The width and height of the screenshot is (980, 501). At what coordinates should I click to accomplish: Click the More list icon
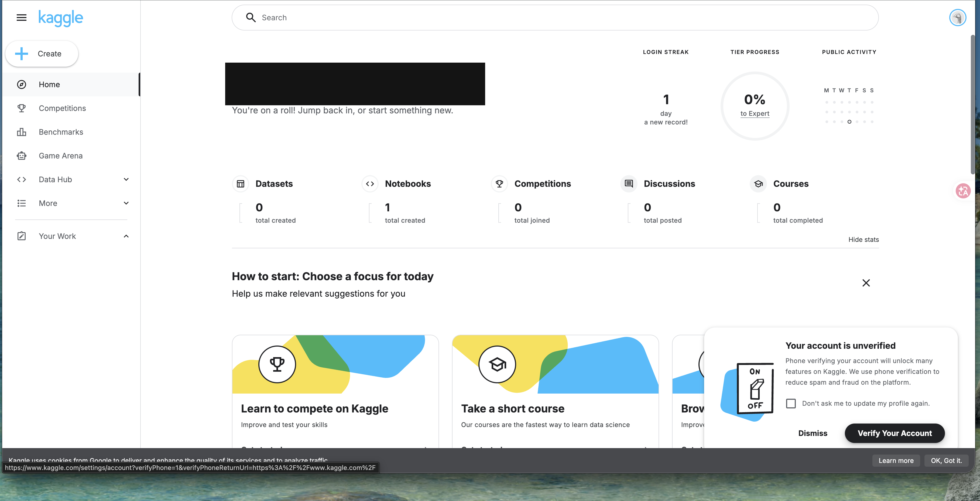click(x=22, y=203)
